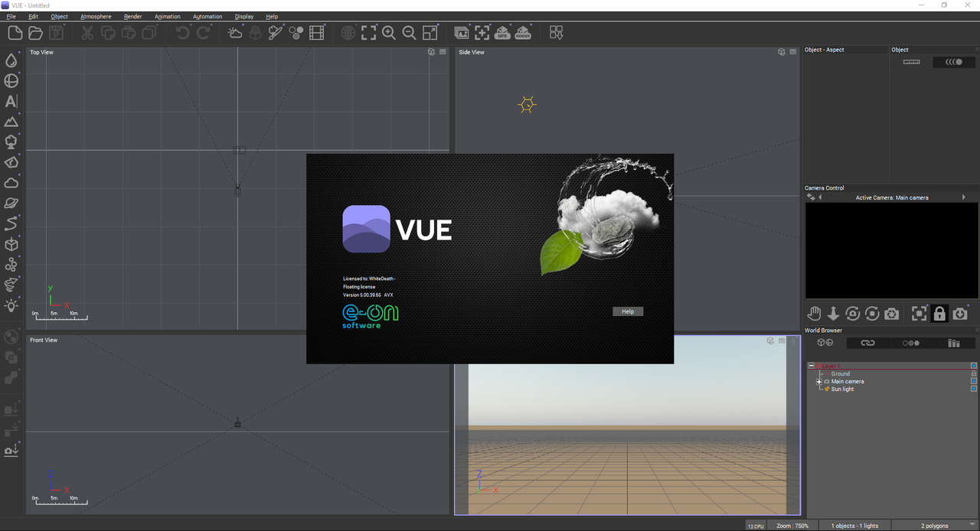Toggle the Sun light row blue square

[x=974, y=389]
